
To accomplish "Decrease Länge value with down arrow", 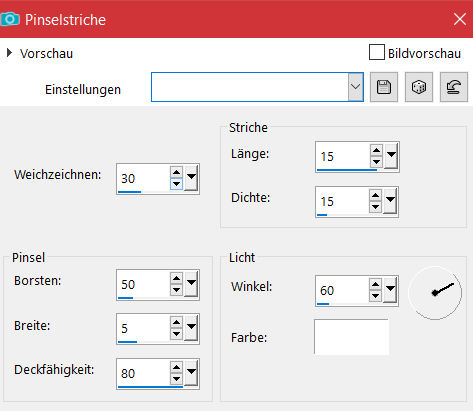I will click(x=376, y=162).
